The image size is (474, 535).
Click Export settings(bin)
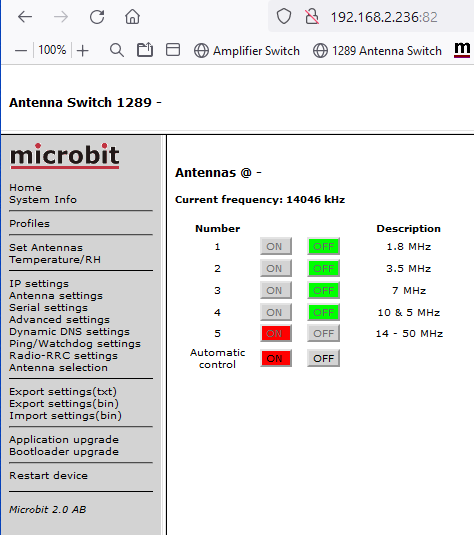pyautogui.click(x=64, y=404)
